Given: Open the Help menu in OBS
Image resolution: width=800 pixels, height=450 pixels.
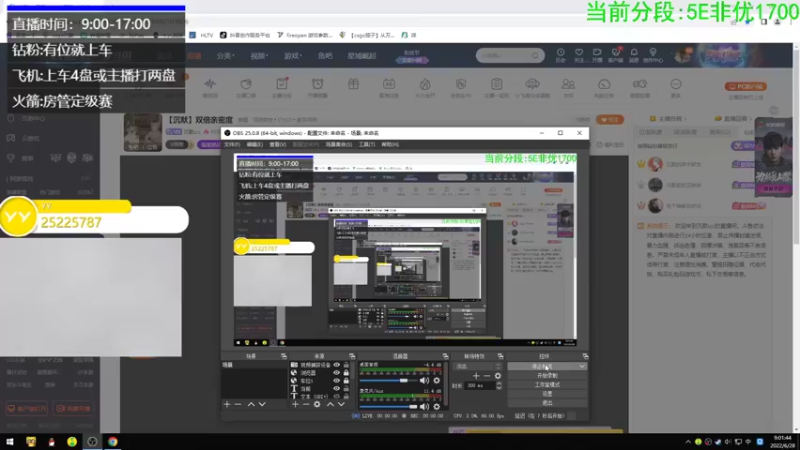Looking at the screenshot, I should (x=390, y=144).
